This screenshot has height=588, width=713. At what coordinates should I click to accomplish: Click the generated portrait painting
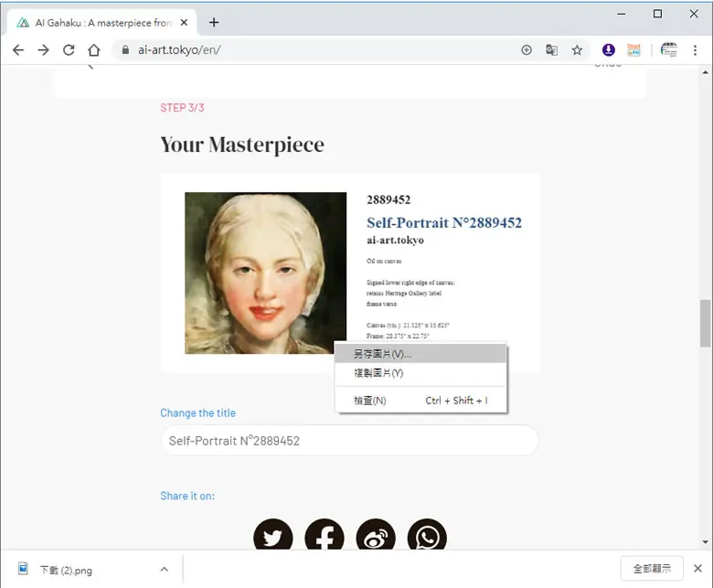(266, 273)
